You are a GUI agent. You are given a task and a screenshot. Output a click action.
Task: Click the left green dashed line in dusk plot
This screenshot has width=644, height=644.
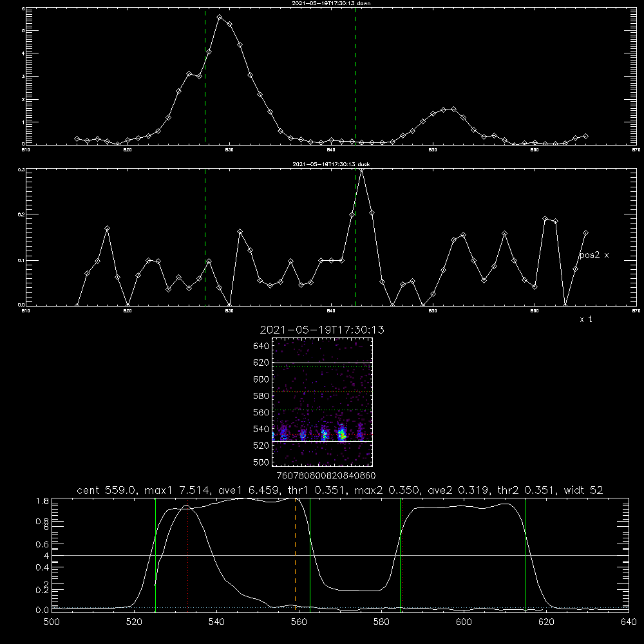[205, 237]
